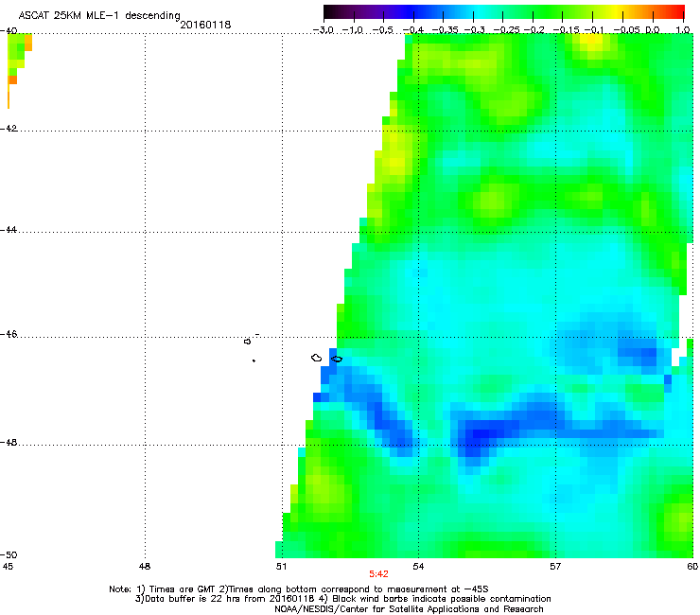Pick the cyan segment of the color scale

point(480,11)
